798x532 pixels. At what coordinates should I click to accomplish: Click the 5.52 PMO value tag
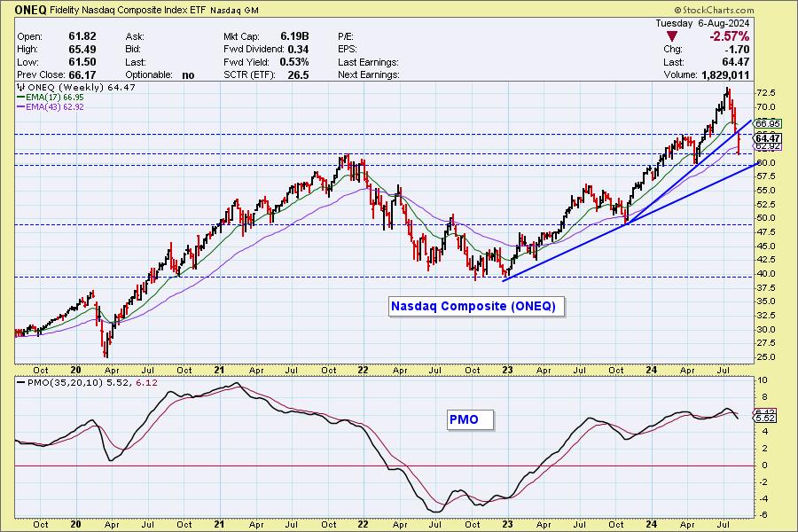(x=765, y=419)
